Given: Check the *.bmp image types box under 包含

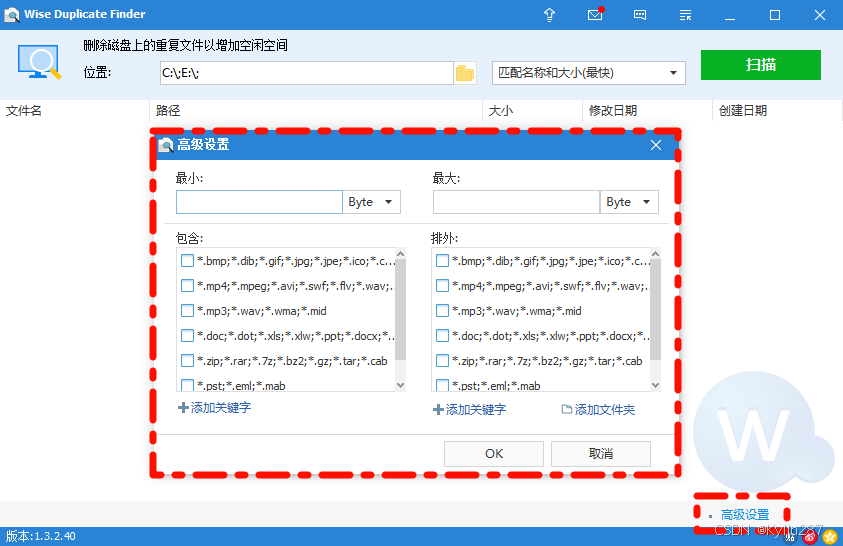Looking at the screenshot, I should (187, 261).
